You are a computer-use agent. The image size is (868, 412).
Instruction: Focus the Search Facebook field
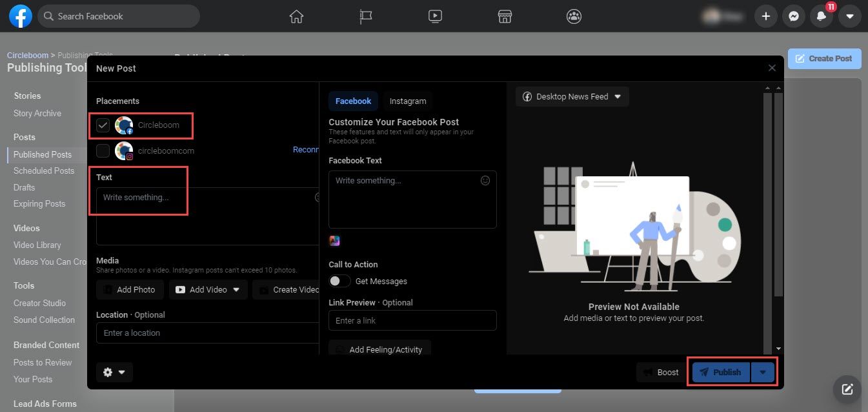119,16
